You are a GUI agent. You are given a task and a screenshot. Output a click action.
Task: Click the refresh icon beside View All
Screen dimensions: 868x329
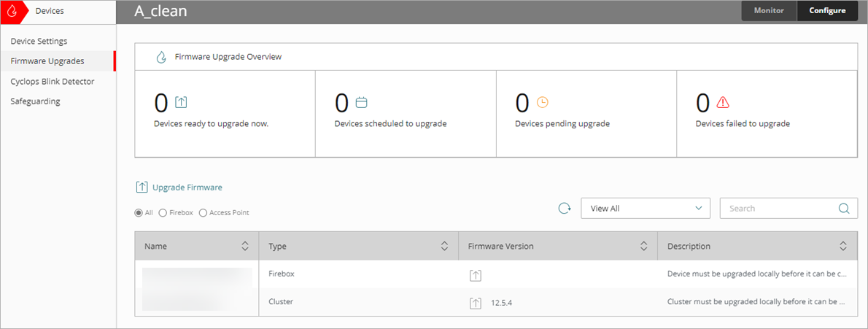coord(565,209)
